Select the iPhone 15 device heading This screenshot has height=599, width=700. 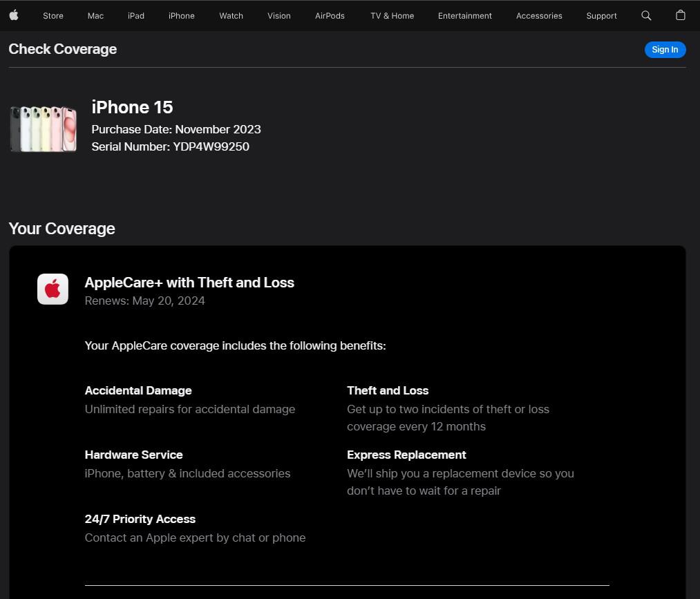click(x=132, y=107)
